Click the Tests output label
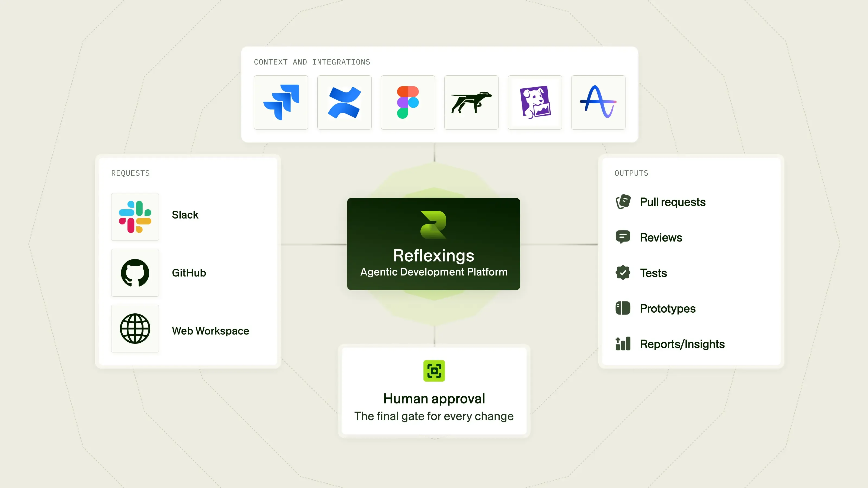The width and height of the screenshot is (868, 488). (x=653, y=273)
